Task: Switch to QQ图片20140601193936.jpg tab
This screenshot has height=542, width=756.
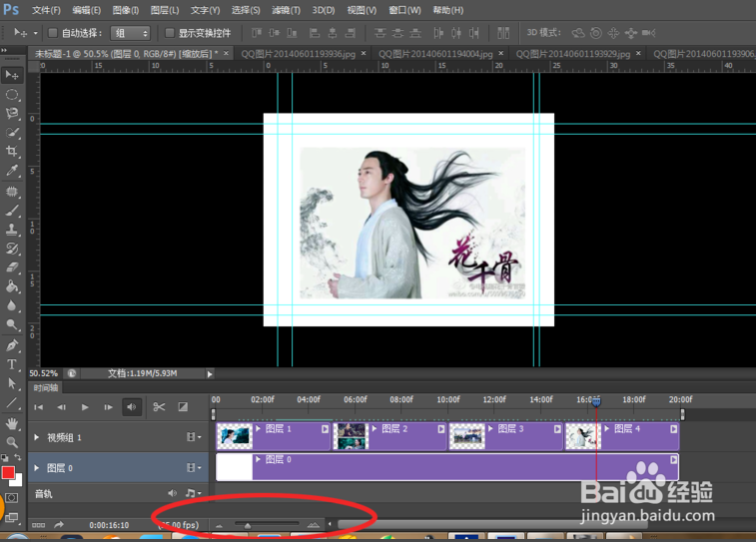Action: pyautogui.click(x=298, y=54)
